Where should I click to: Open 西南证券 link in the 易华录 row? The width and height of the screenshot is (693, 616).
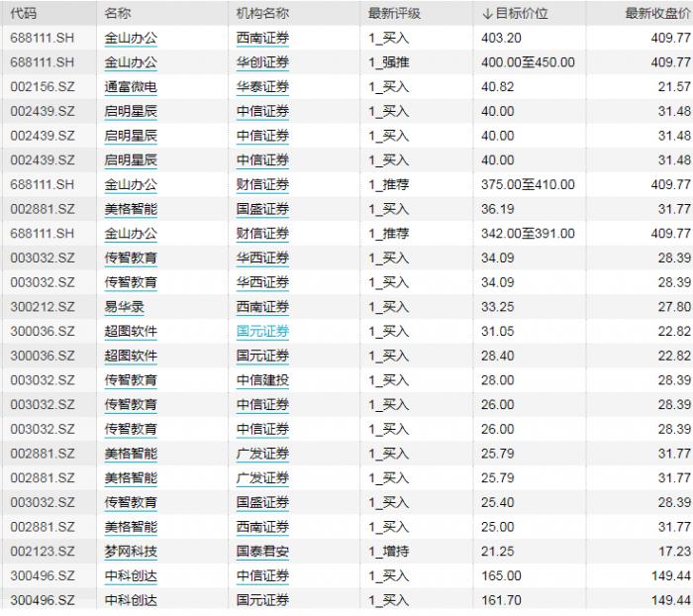(x=262, y=307)
